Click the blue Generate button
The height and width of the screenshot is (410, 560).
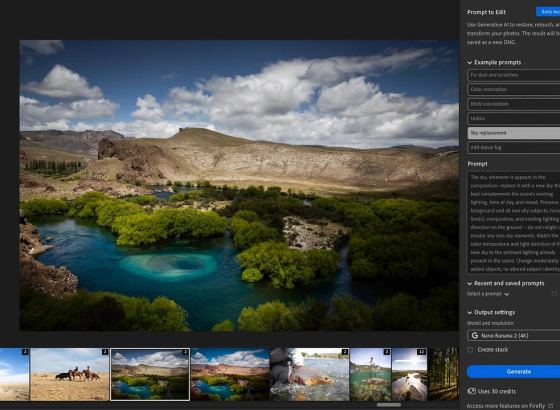(x=514, y=372)
